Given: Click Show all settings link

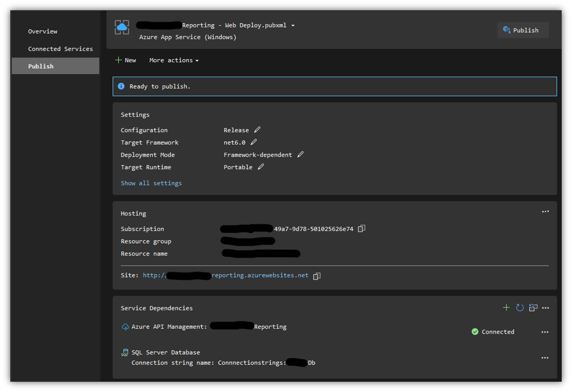Looking at the screenshot, I should (x=151, y=183).
